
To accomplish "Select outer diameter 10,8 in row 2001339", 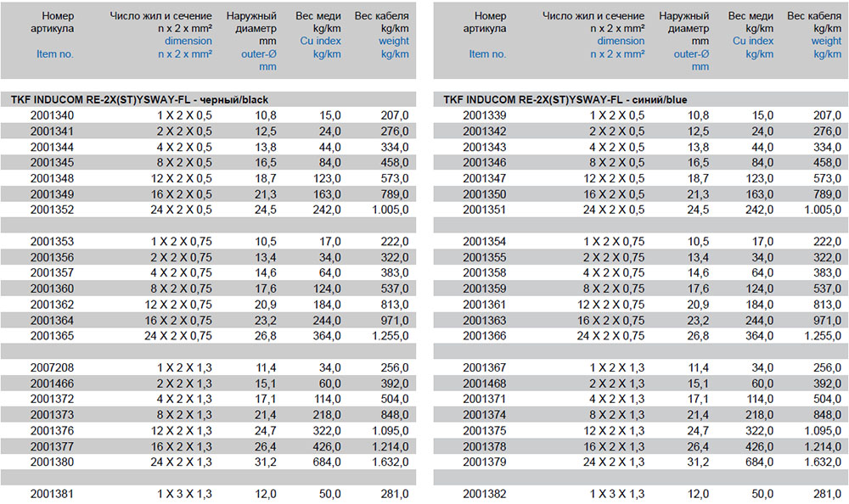I will coord(698,115).
